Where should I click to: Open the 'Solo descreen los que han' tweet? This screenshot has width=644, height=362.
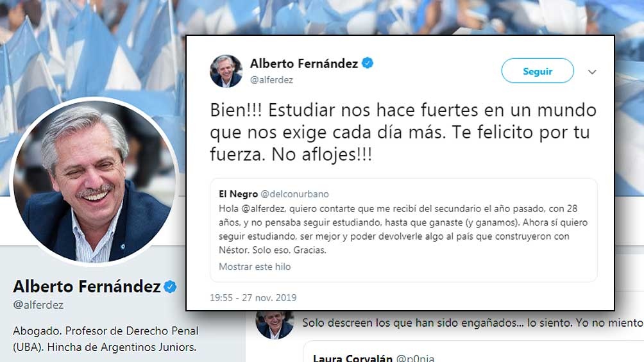coord(473,323)
